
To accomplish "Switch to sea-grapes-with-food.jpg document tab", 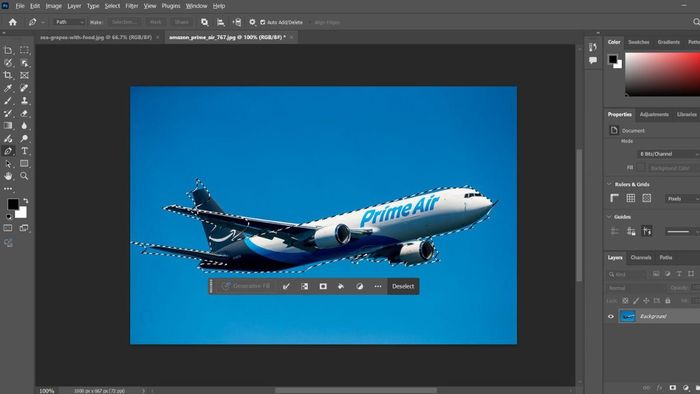I will coord(96,37).
